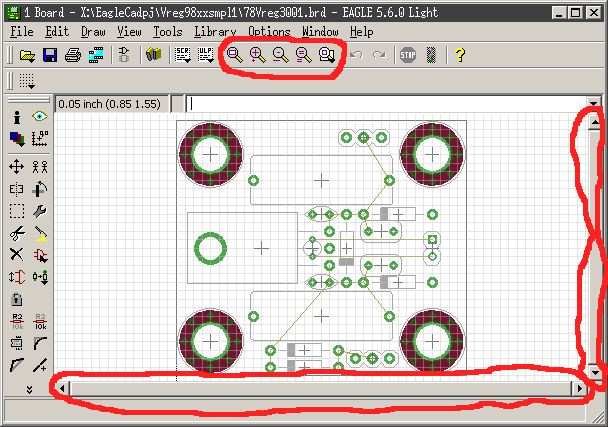Select the Rotate tool

40,189
